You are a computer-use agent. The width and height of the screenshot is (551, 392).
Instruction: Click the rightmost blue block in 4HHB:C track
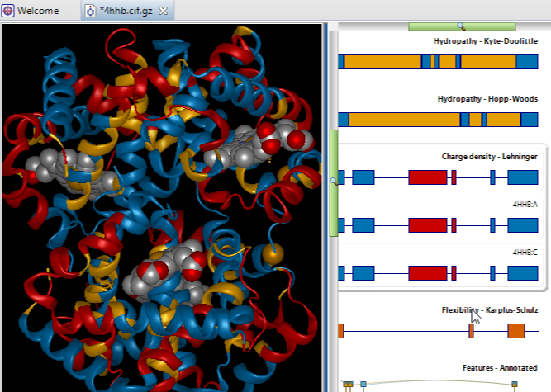pyautogui.click(x=523, y=273)
